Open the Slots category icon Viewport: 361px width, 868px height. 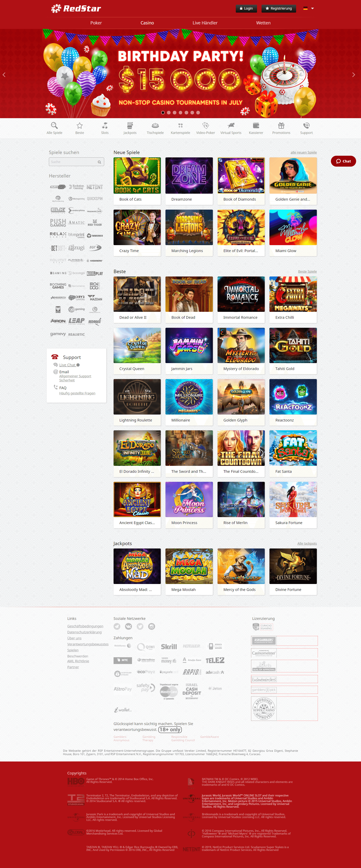(x=105, y=126)
